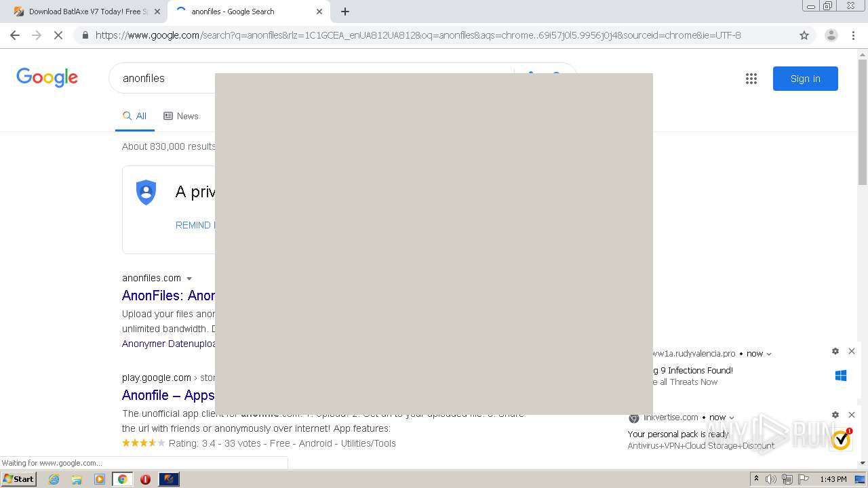Open a new tab with the plus button
Image resolution: width=868 pixels, height=488 pixels.
point(345,12)
